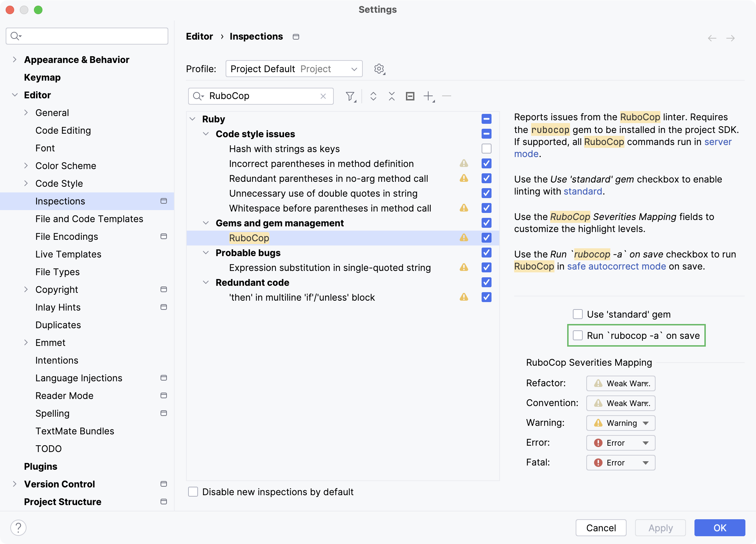Click the Expand All arrows icon
The height and width of the screenshot is (544, 756).
(373, 96)
